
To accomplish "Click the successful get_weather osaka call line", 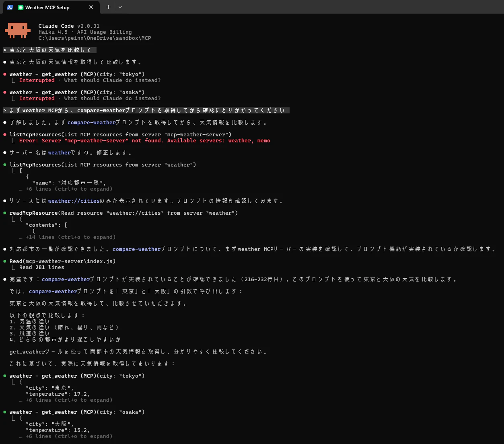I will (77, 412).
